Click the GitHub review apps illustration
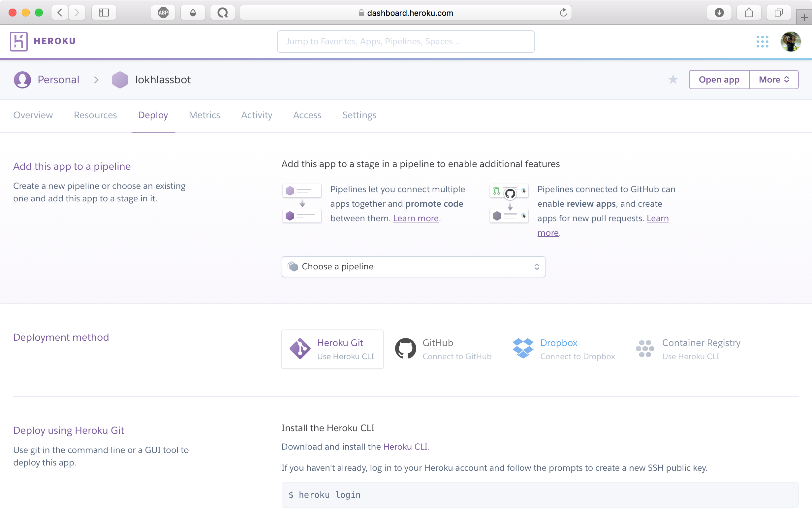This screenshot has height=513, width=812. point(509,203)
